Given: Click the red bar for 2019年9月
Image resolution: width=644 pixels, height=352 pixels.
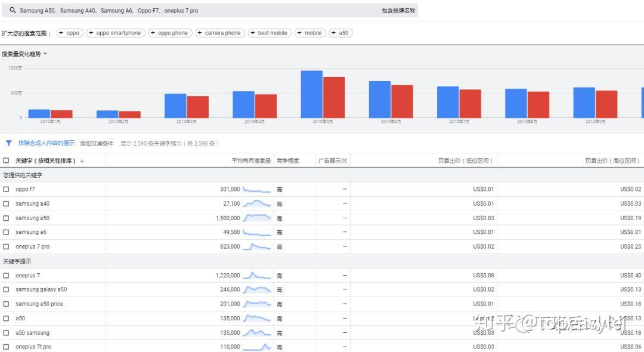Looking at the screenshot, I should tap(606, 104).
